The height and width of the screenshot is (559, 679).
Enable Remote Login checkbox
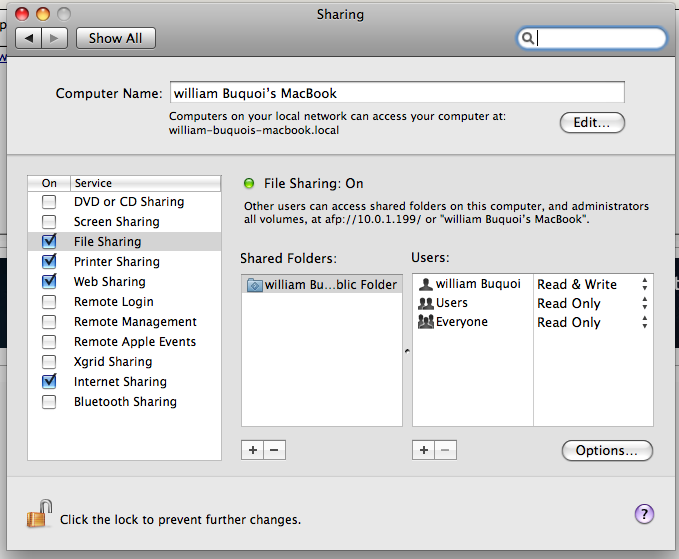click(49, 301)
